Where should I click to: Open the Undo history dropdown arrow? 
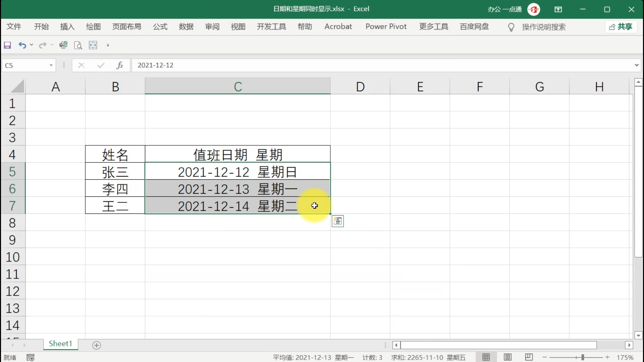[32, 45]
